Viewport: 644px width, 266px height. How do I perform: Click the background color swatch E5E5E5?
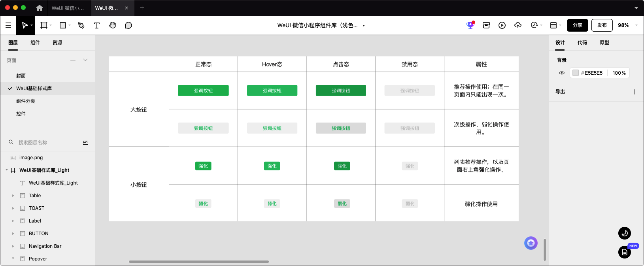576,73
